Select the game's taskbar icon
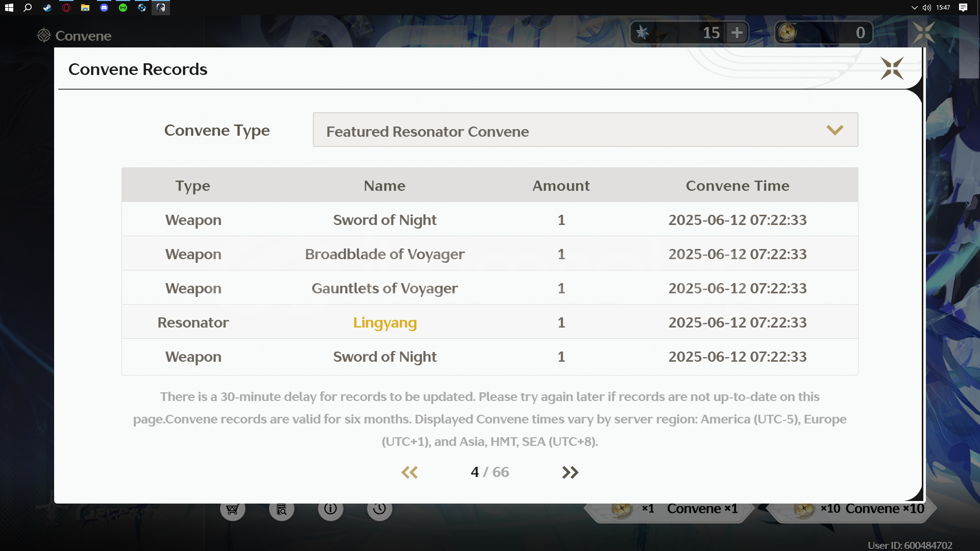Screen dimensions: 980x551 (x=161, y=8)
